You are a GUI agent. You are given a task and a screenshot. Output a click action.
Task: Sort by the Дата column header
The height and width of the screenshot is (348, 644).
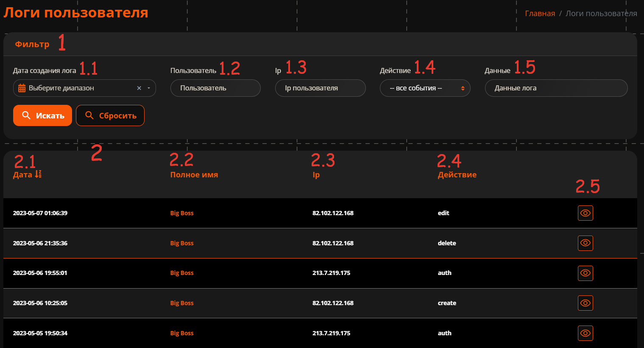click(x=22, y=174)
